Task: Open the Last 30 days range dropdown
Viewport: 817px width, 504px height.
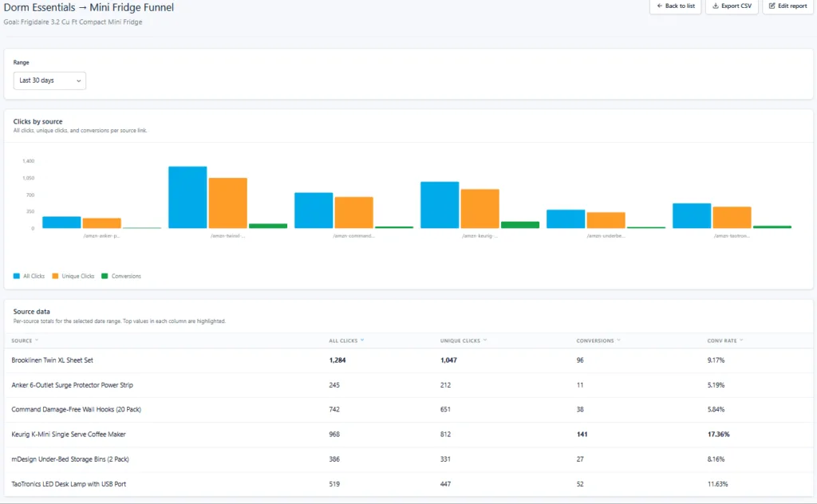Action: 49,81
